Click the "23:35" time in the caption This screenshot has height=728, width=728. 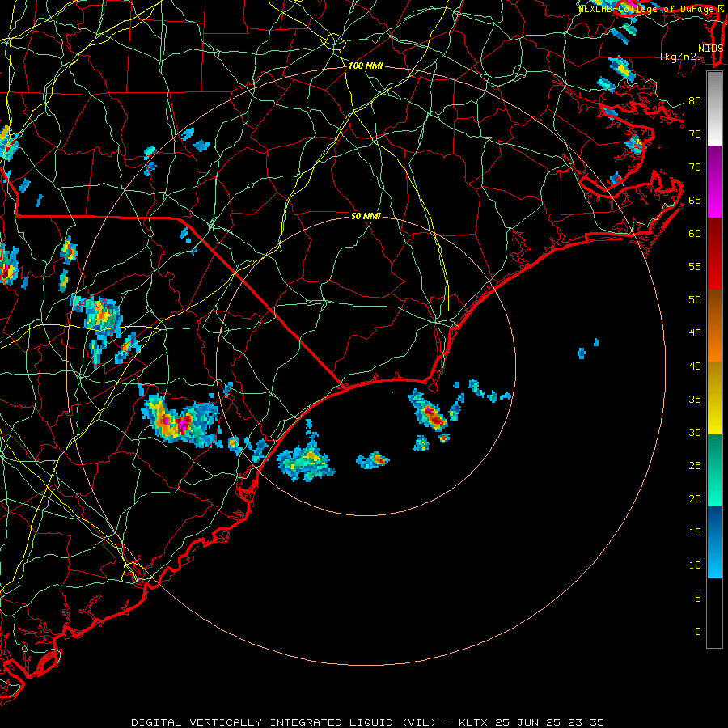586,722
